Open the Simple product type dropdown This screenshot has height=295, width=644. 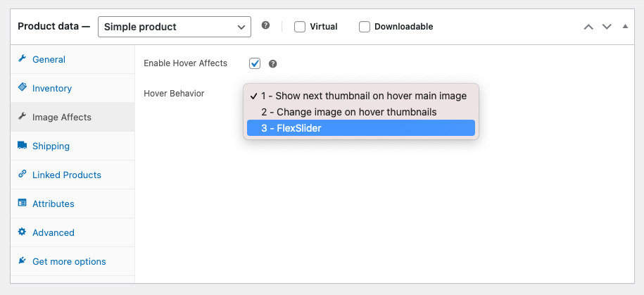(x=174, y=27)
